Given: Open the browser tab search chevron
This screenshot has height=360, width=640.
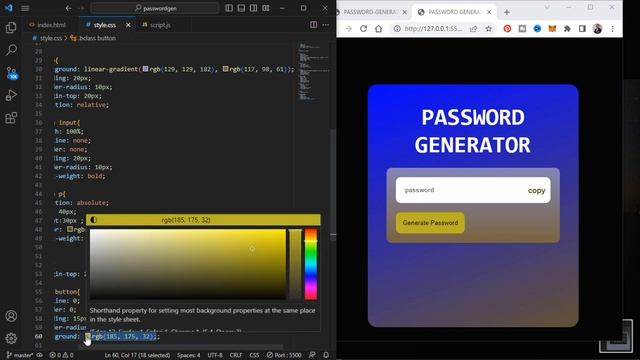Looking at the screenshot, I should click(547, 7).
